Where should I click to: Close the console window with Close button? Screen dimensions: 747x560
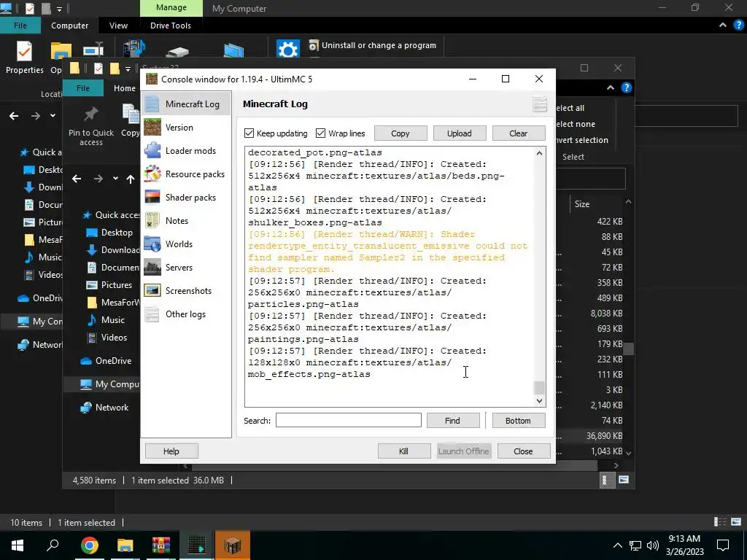click(524, 451)
